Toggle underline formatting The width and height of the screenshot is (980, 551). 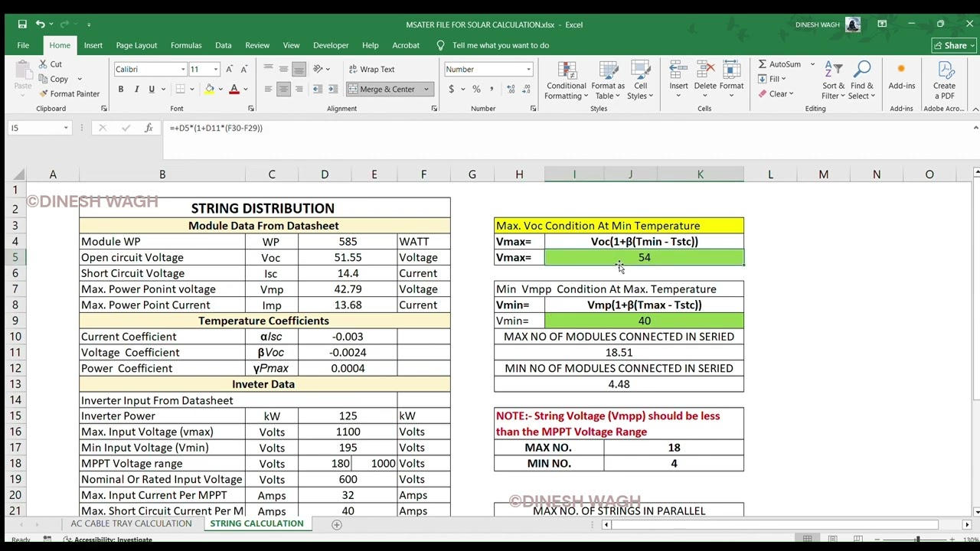(152, 89)
